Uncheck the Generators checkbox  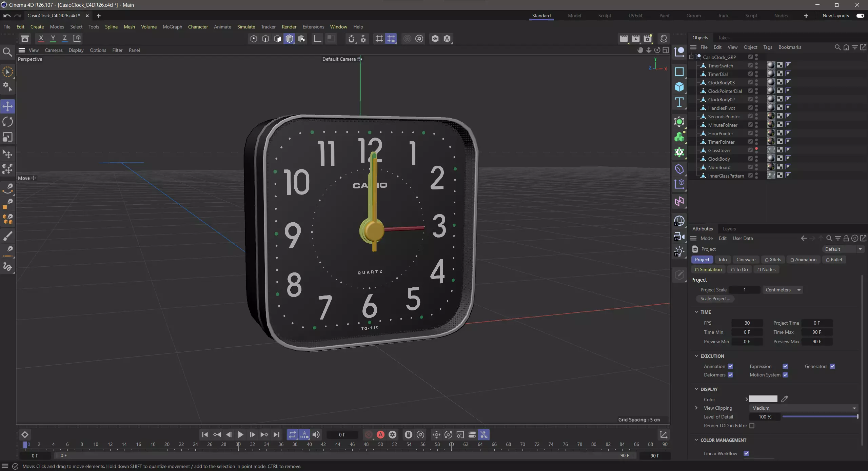[x=832, y=367]
